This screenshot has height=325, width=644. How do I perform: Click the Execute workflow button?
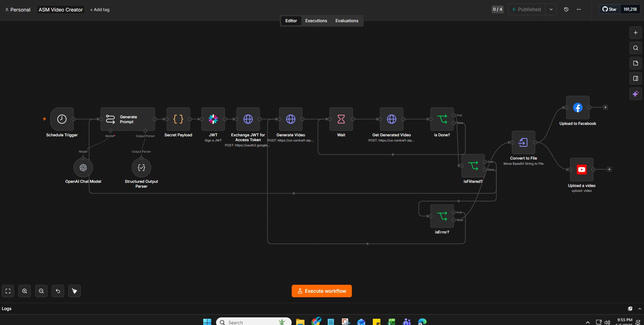(322, 291)
